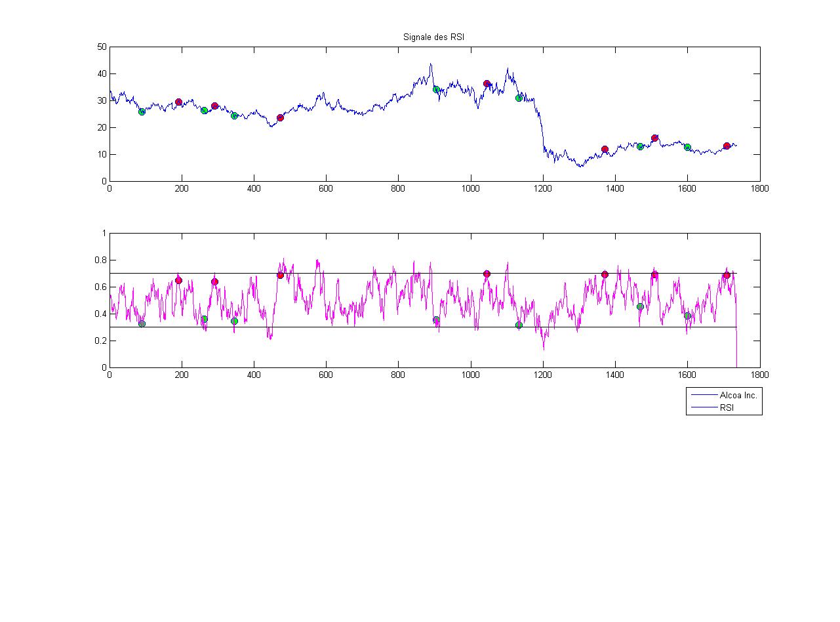
Task: Click red marker near x=1510 on RSI chart
Action: tap(654, 275)
